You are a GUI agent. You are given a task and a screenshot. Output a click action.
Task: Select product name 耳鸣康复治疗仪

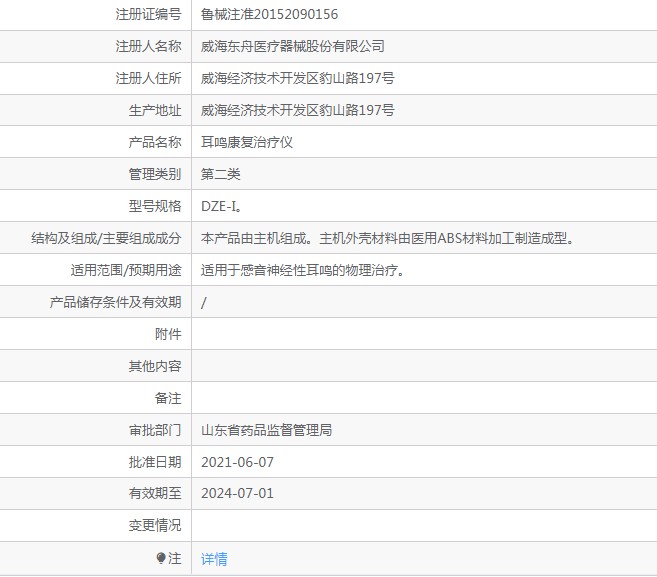click(247, 142)
